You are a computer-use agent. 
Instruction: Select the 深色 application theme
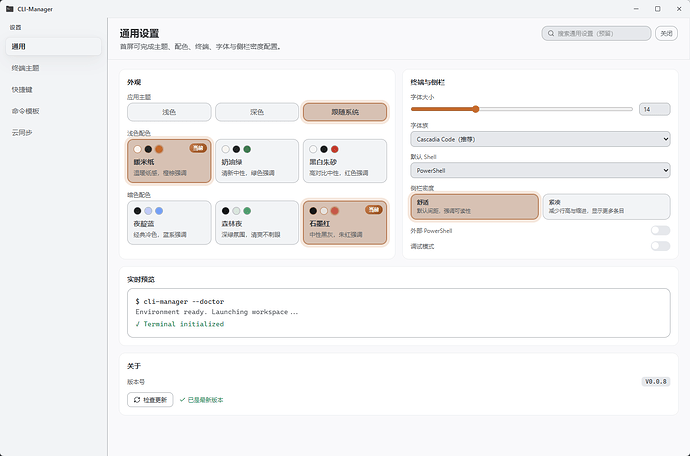tap(257, 112)
